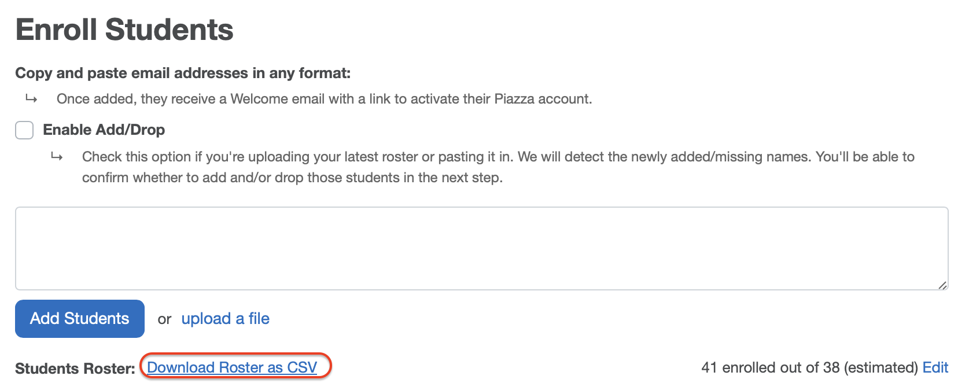Click "Check this option" description line
Viewport: 980px width, 383px height.
tap(498, 157)
